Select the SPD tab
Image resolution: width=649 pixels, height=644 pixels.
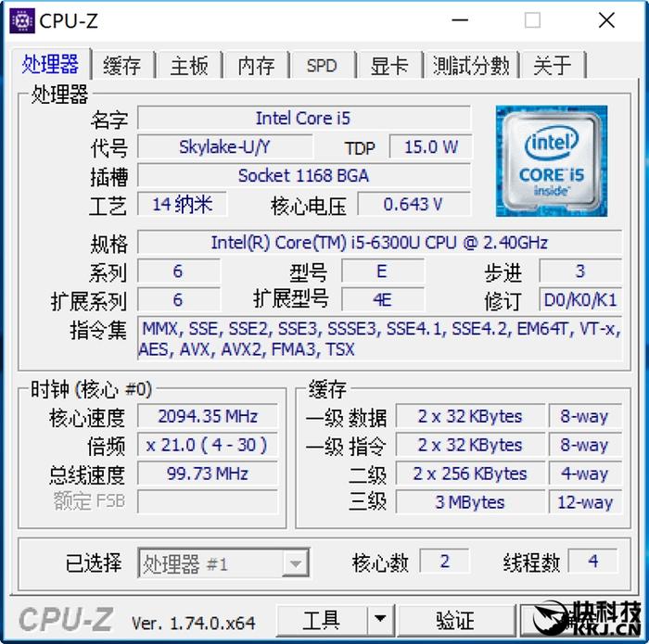point(322,66)
